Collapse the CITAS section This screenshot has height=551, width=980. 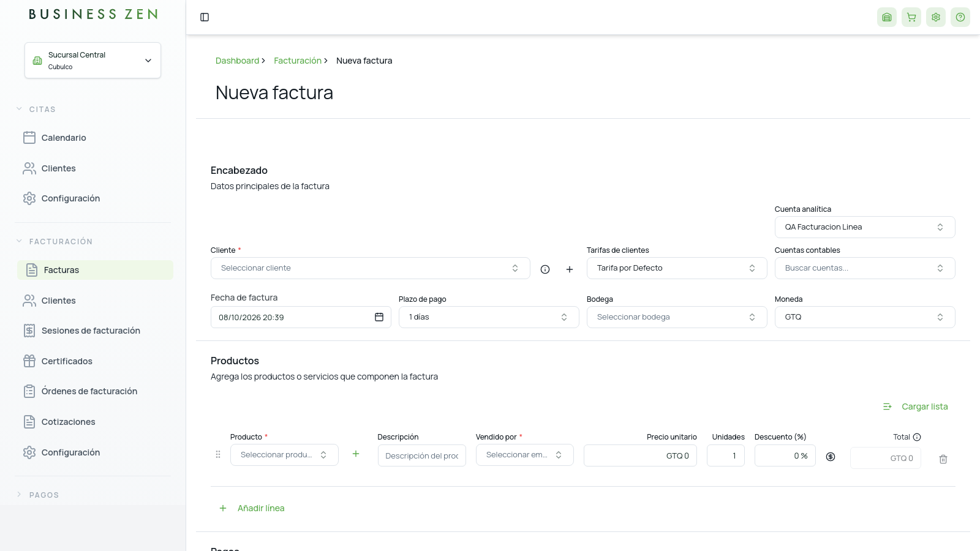pyautogui.click(x=36, y=109)
